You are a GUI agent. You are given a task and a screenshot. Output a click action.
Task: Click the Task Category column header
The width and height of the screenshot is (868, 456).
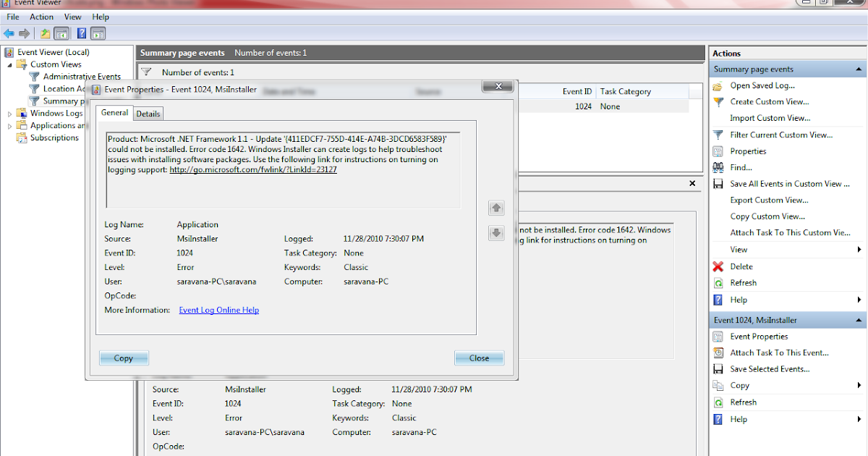click(626, 92)
